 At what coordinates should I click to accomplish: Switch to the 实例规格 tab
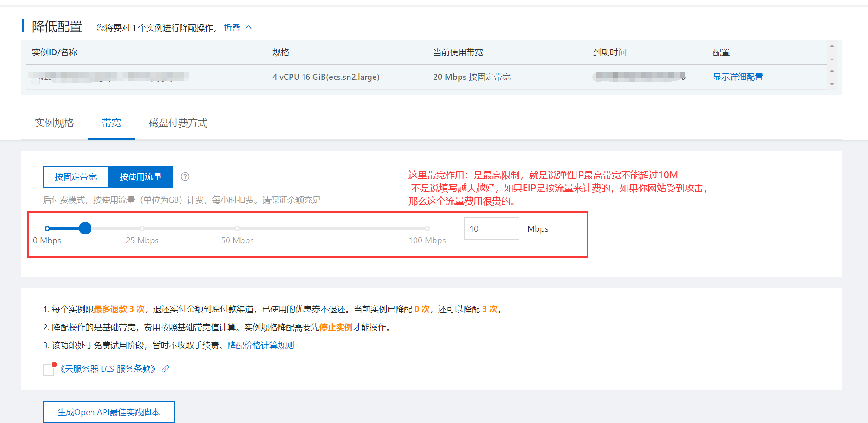tap(54, 123)
